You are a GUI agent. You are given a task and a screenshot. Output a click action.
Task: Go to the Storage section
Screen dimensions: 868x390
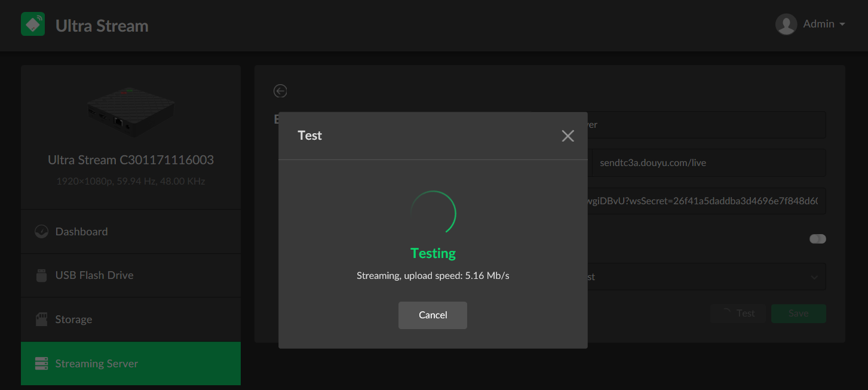[x=74, y=320]
